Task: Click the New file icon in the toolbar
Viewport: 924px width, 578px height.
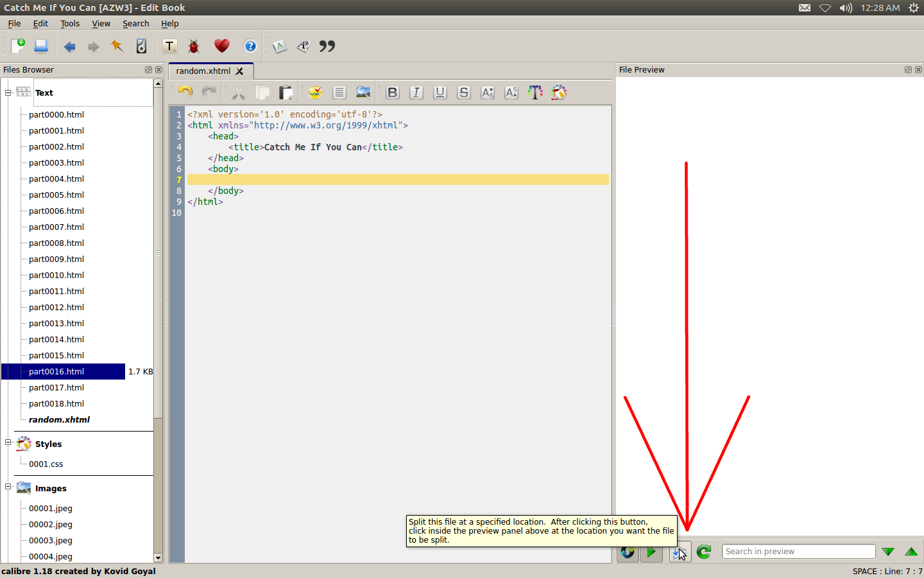Action: point(18,46)
